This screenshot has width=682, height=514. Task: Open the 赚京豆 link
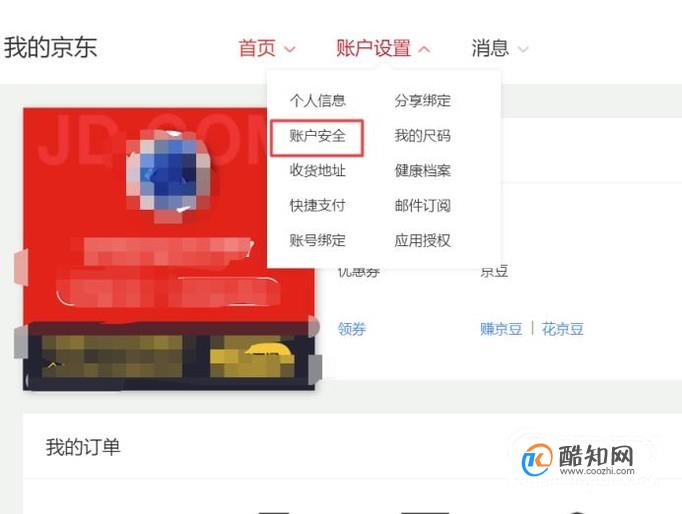501,329
